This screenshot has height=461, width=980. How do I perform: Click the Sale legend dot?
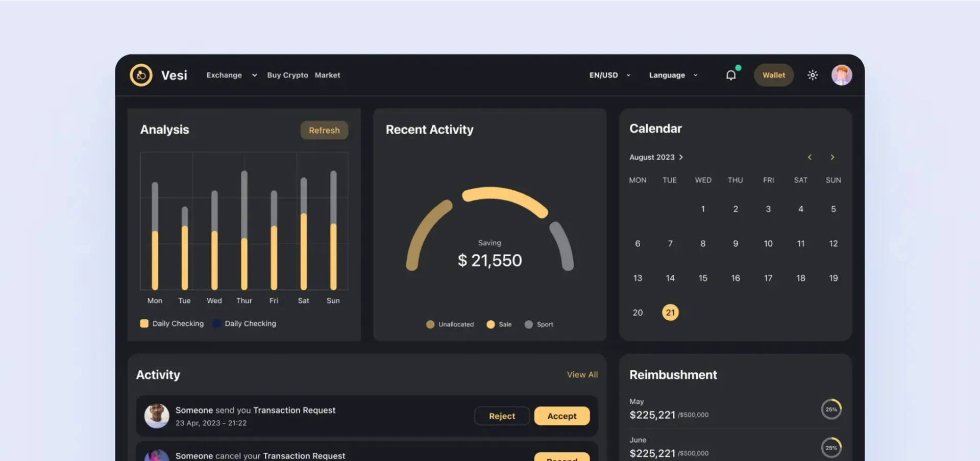pos(491,324)
